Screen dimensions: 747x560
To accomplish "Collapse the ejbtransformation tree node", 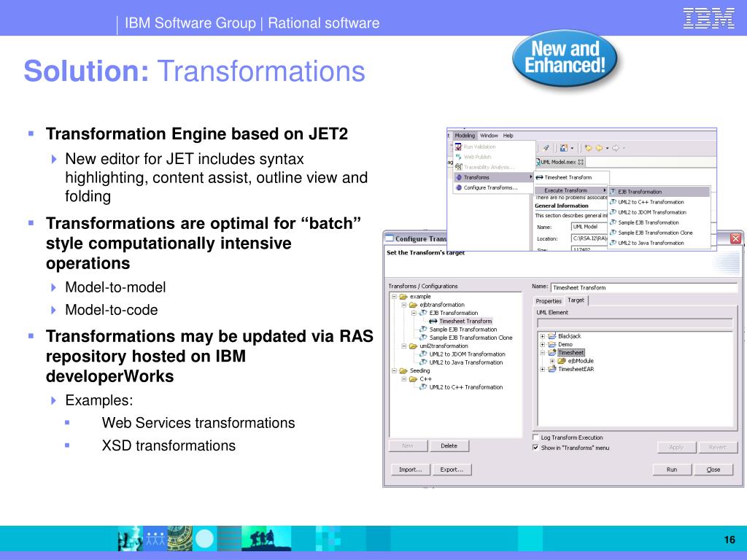I will point(404,305).
